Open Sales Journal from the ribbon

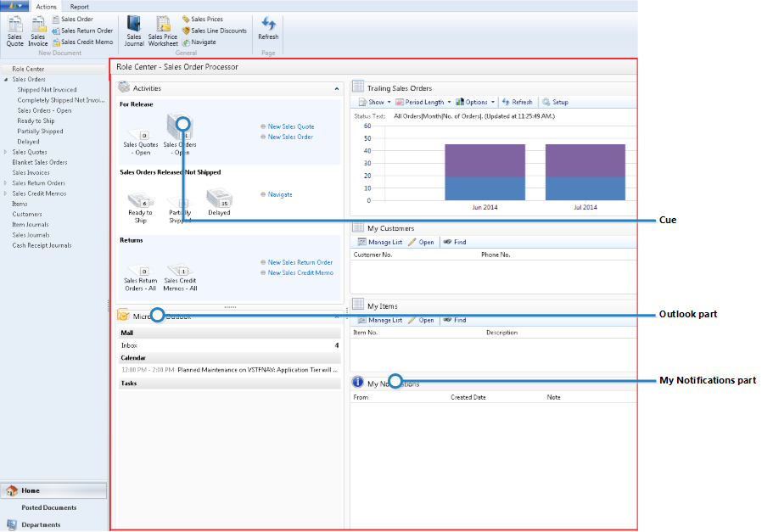(133, 30)
